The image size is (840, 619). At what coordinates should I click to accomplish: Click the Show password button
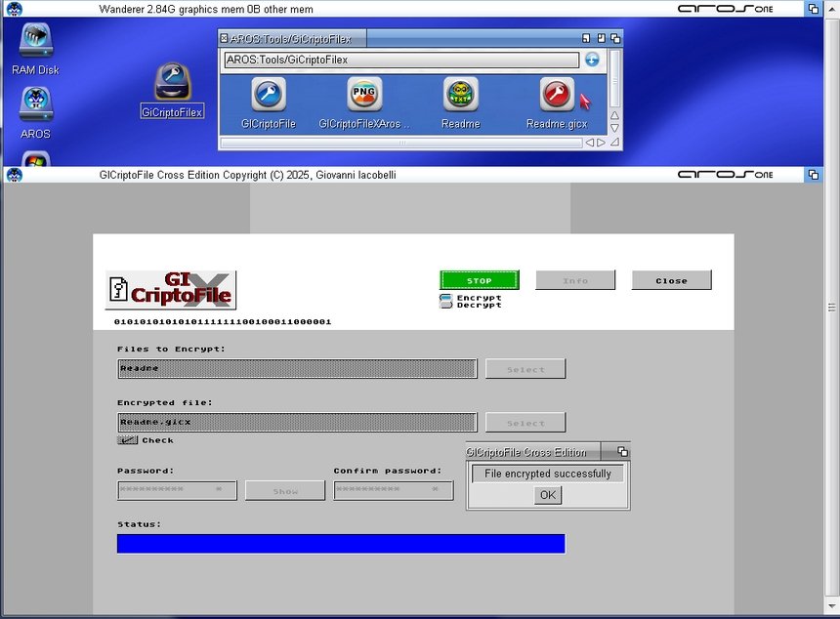pos(285,490)
